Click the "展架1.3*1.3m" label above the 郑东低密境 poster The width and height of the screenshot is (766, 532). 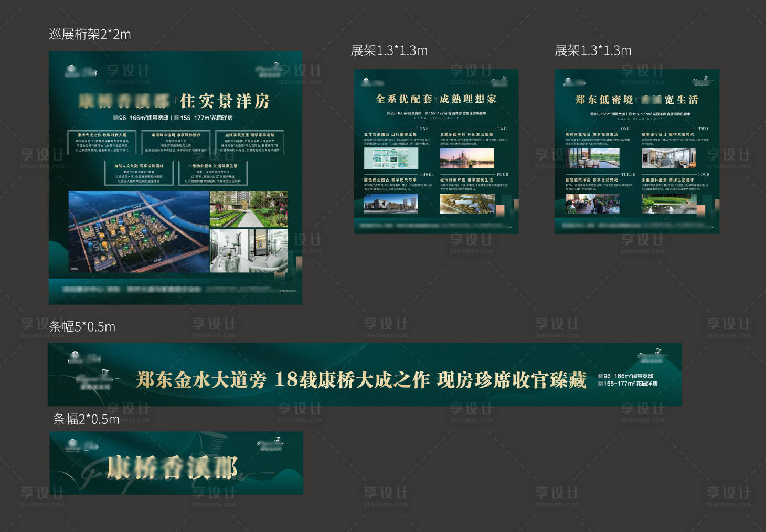click(x=593, y=50)
